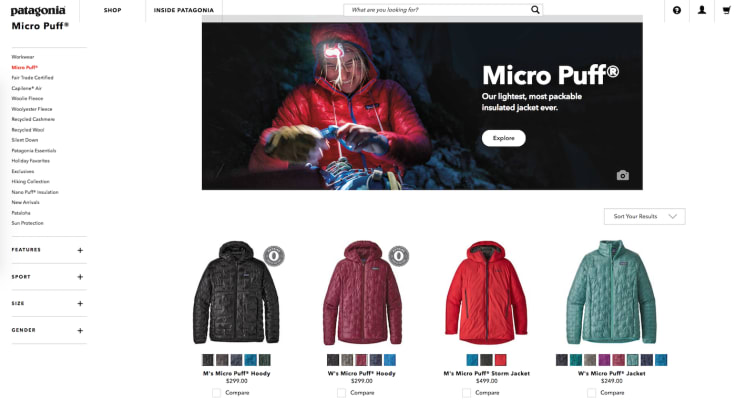The height and width of the screenshot is (401, 736).
Task: Check Compare for M's Micro Puff Hoody
Action: click(x=216, y=393)
